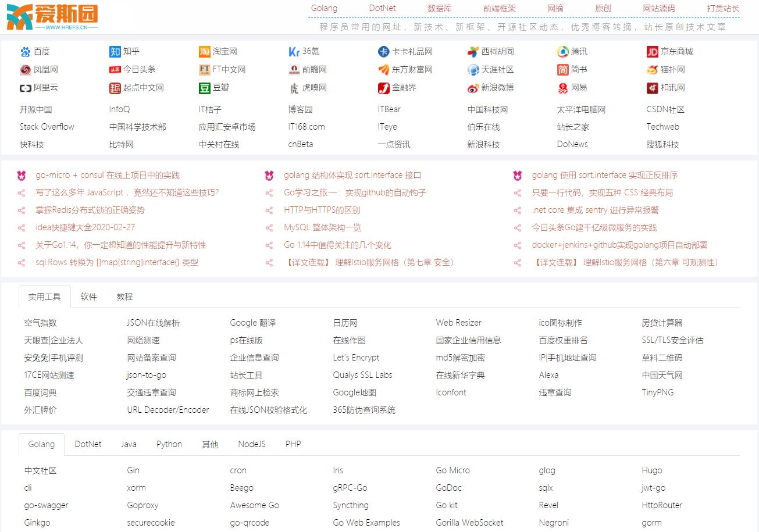Click the 前瞻网 icon
Viewport: 759px width, 532px height.
coord(294,70)
